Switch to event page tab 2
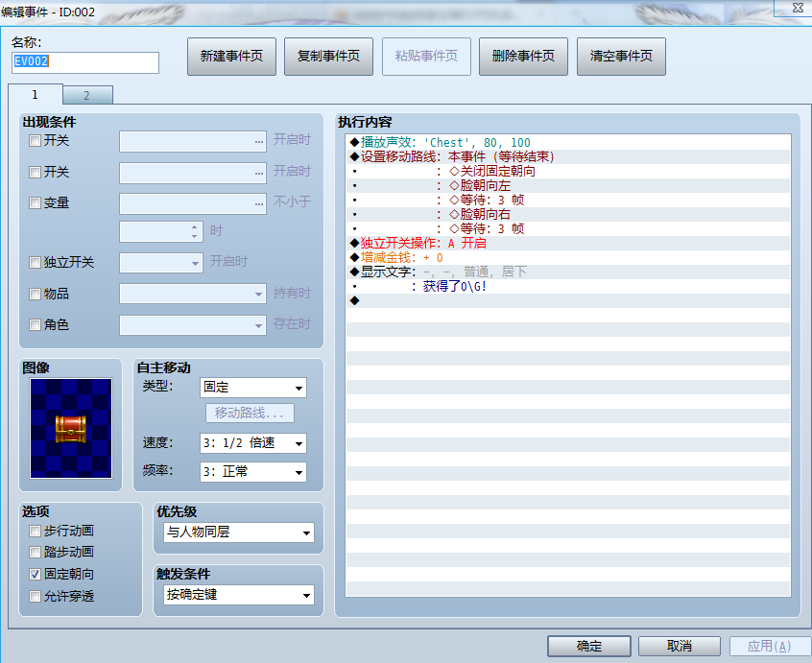The image size is (812, 663). [x=87, y=95]
